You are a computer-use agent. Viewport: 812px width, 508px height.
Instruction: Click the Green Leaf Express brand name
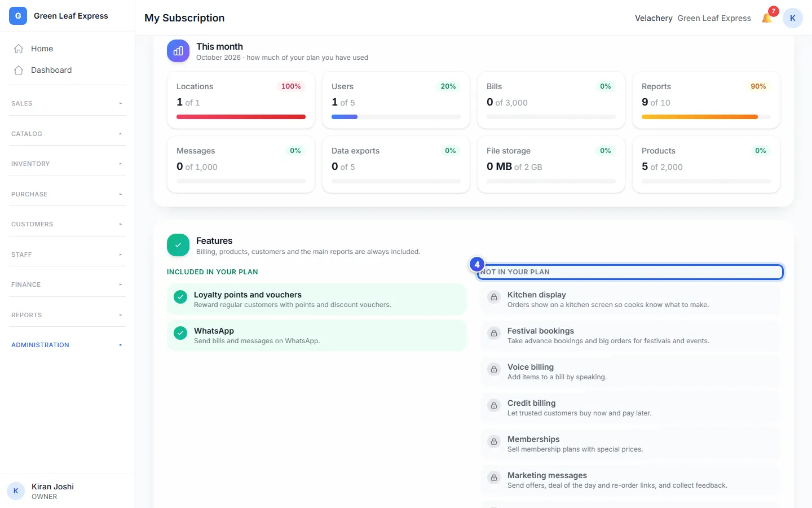pos(71,16)
